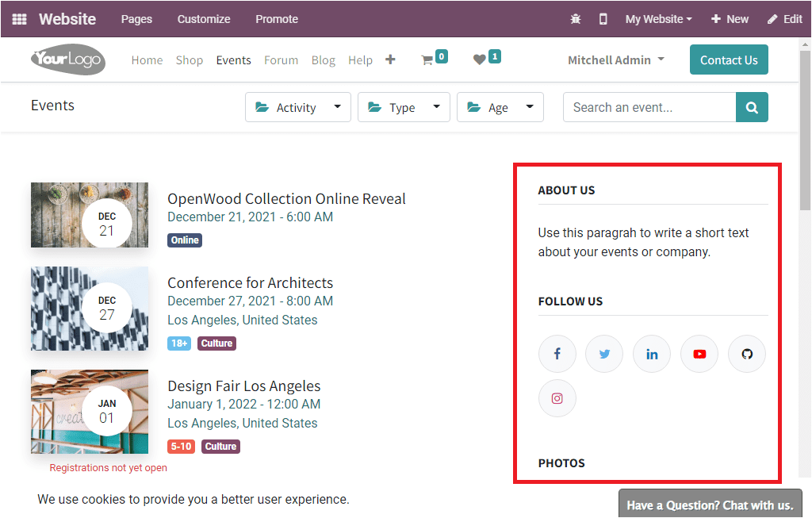Click the Contact Us button
812x518 pixels.
(728, 59)
